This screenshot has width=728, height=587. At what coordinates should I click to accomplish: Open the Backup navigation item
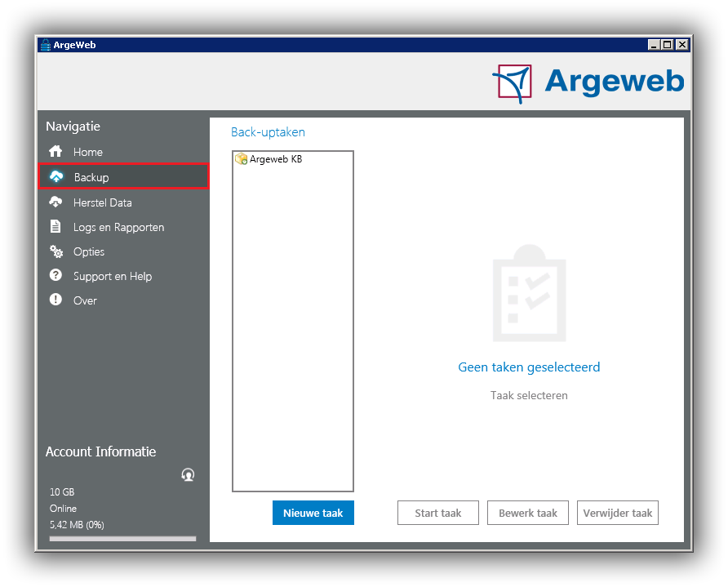(x=123, y=176)
